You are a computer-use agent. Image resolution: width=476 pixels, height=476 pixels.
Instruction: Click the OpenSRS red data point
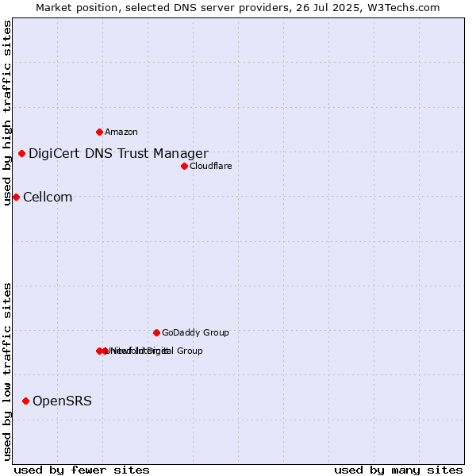(26, 401)
